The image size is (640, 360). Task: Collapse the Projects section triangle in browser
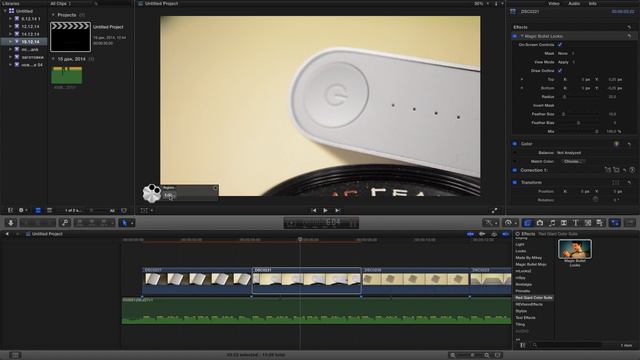[x=53, y=15]
